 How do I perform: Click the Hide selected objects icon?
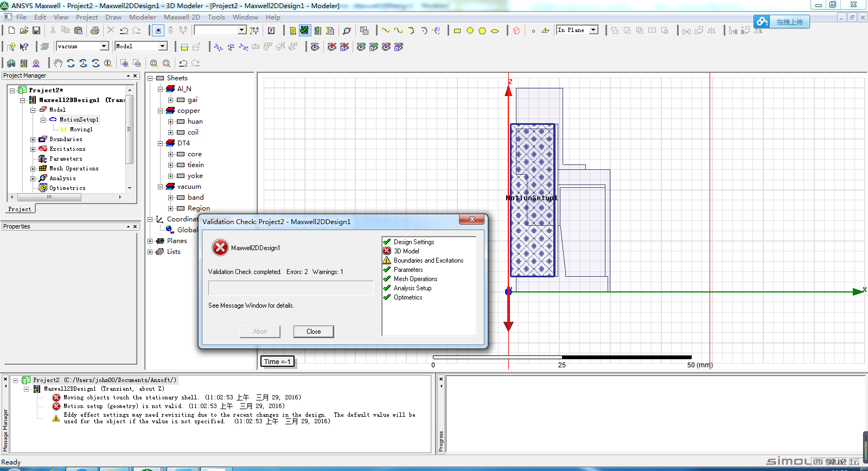pyautogui.click(x=331, y=47)
